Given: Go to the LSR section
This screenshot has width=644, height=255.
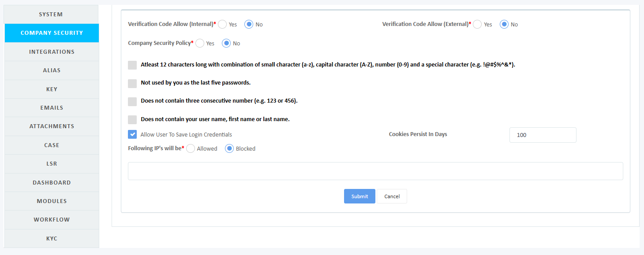Looking at the screenshot, I should (x=52, y=164).
